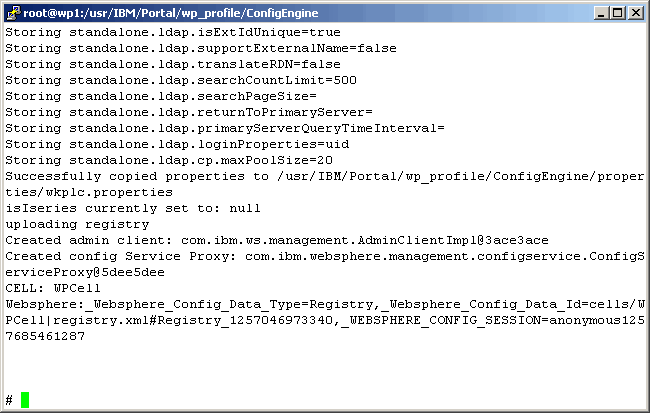Click the PuTTY icon in the title bar
This screenshot has width=650, height=413.
click(x=13, y=12)
